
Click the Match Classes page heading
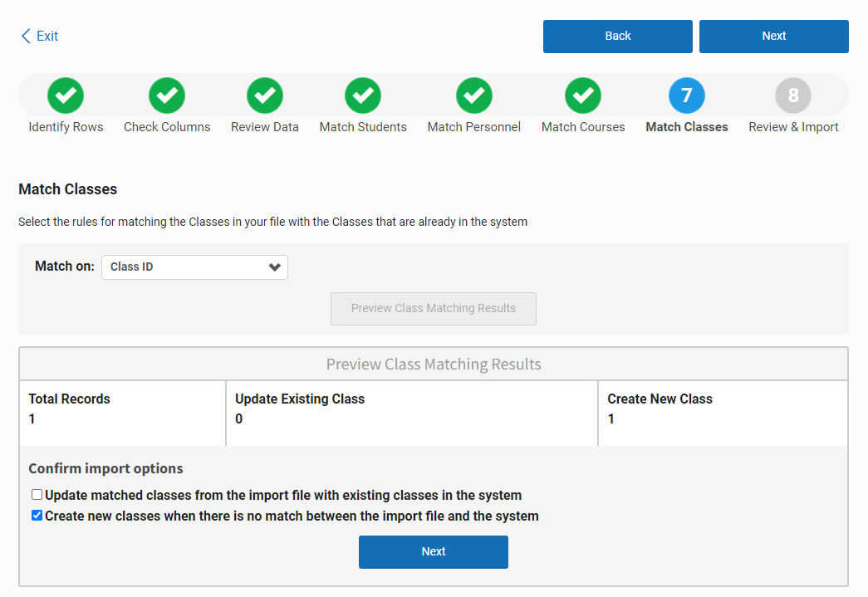68,189
